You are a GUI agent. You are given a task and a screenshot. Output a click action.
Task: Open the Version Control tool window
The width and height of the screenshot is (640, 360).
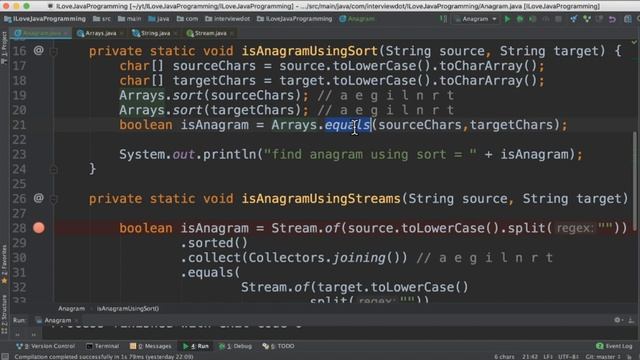pyautogui.click(x=45, y=346)
